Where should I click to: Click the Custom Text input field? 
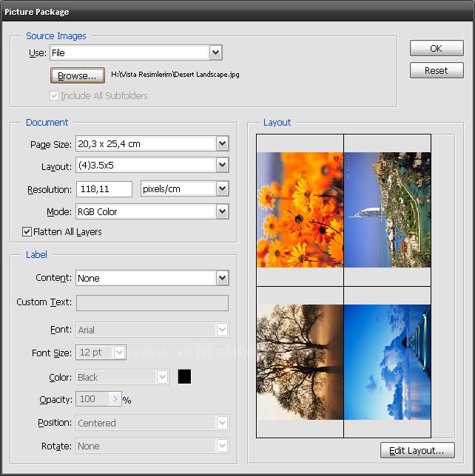152,302
